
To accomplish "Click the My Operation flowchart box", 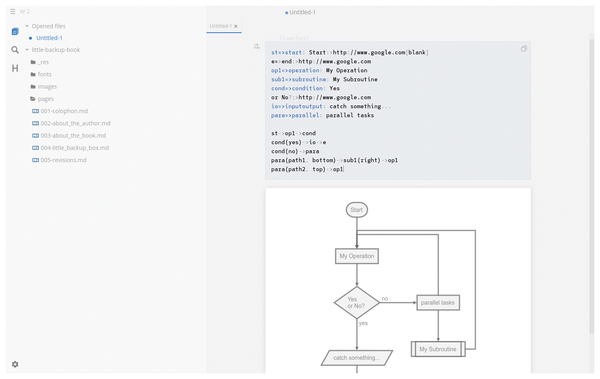I will coord(357,256).
